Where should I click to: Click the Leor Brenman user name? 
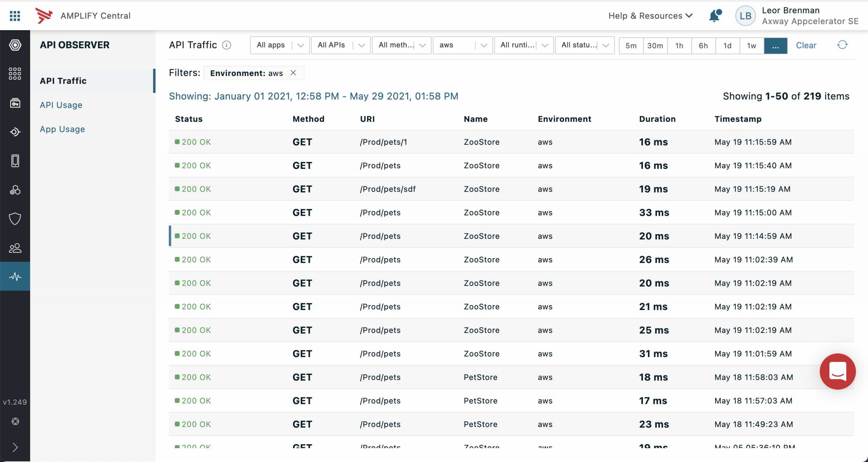[791, 10]
